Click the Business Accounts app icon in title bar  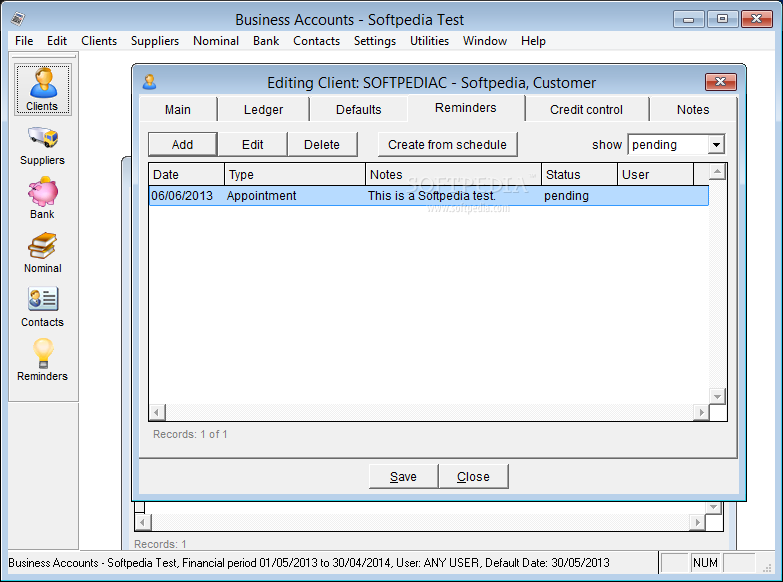pyautogui.click(x=18, y=19)
